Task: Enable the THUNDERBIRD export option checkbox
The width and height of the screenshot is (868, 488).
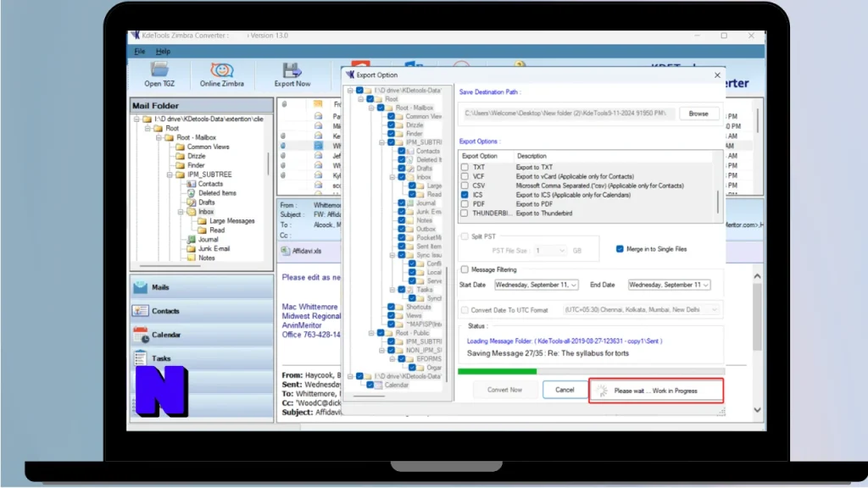Action: coord(465,213)
